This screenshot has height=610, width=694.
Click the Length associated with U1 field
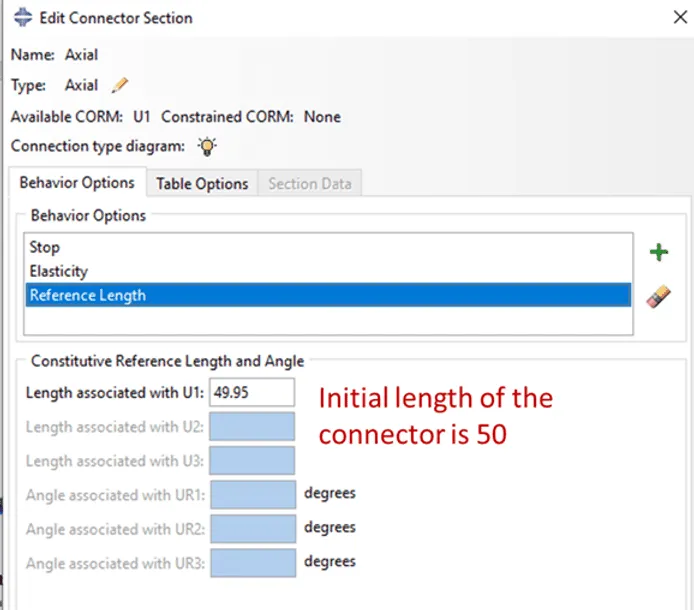252,392
